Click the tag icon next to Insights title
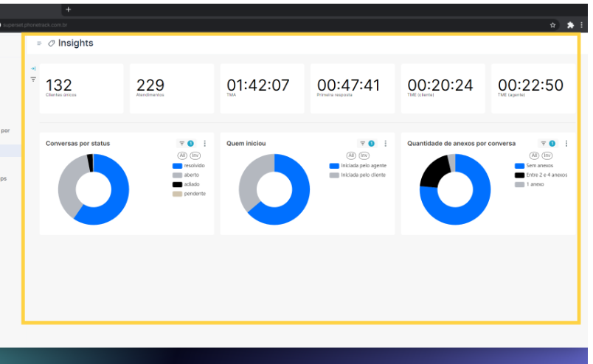The image size is (593, 364). [x=51, y=43]
